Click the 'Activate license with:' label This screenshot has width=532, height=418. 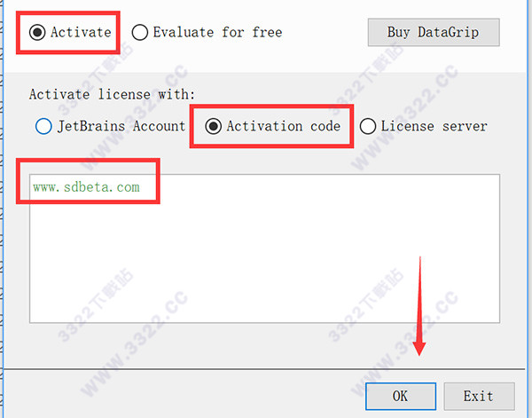pos(112,94)
